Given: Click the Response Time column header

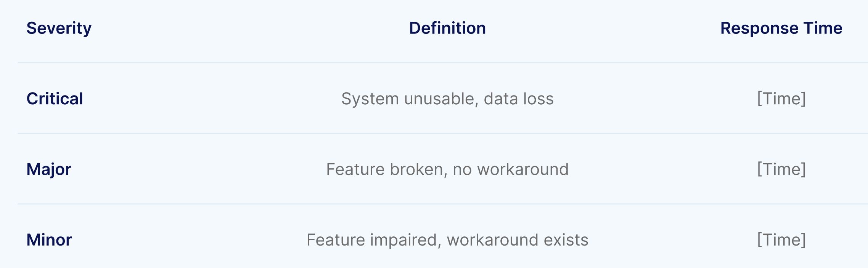Looking at the screenshot, I should point(781,29).
